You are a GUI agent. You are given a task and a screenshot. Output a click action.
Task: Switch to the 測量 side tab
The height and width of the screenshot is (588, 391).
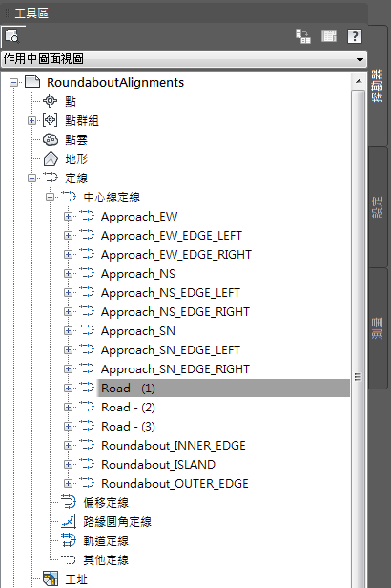(x=378, y=328)
